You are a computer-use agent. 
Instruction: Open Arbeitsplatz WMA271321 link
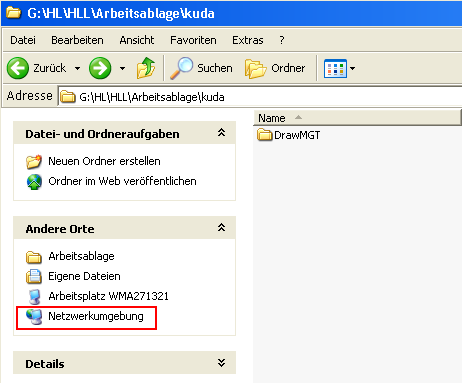pyautogui.click(x=108, y=296)
